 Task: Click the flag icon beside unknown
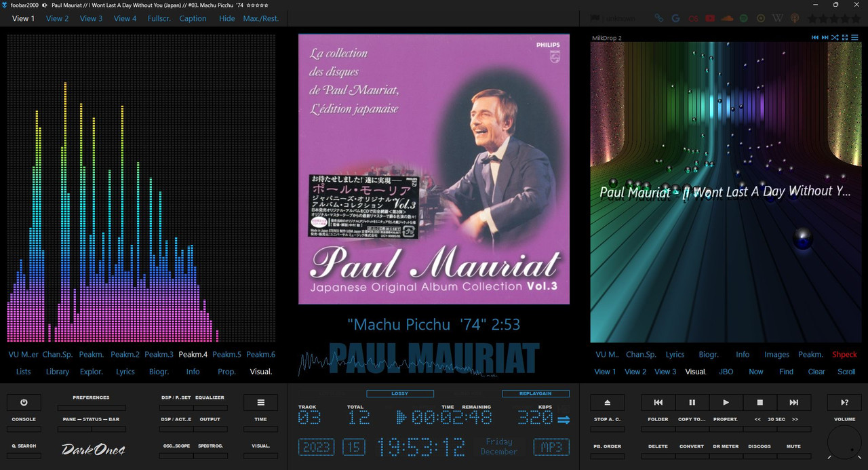(x=595, y=18)
